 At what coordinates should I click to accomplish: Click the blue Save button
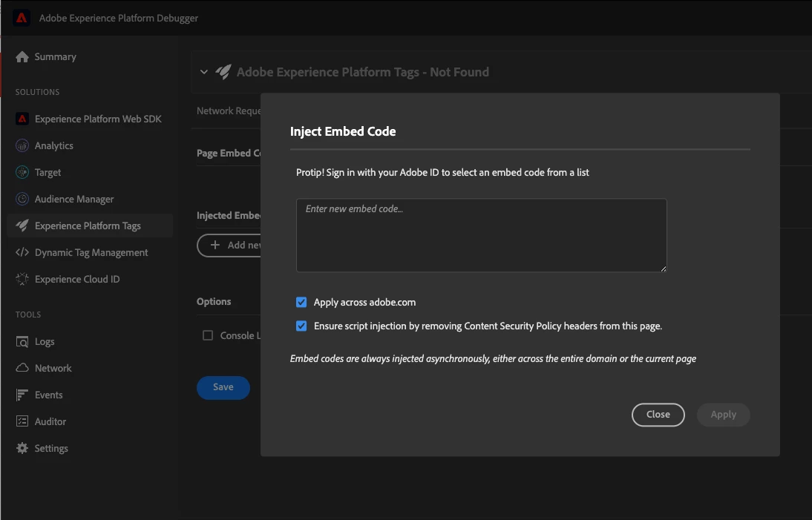click(x=223, y=387)
